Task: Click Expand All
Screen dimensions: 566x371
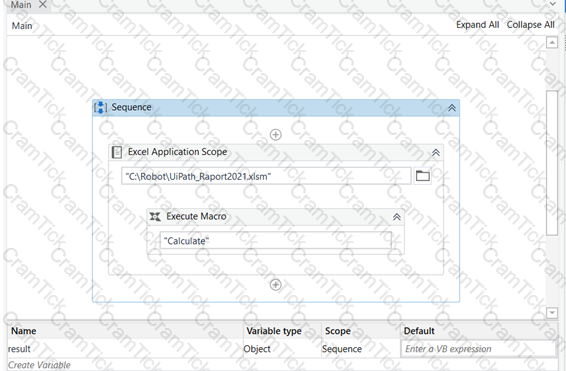Action: coord(478,25)
